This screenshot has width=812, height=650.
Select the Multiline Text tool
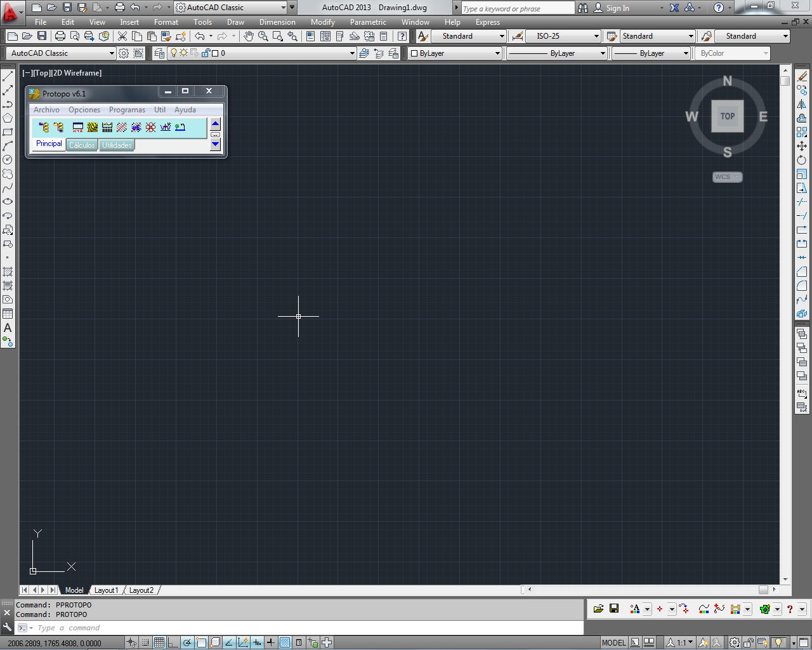[x=8, y=328]
